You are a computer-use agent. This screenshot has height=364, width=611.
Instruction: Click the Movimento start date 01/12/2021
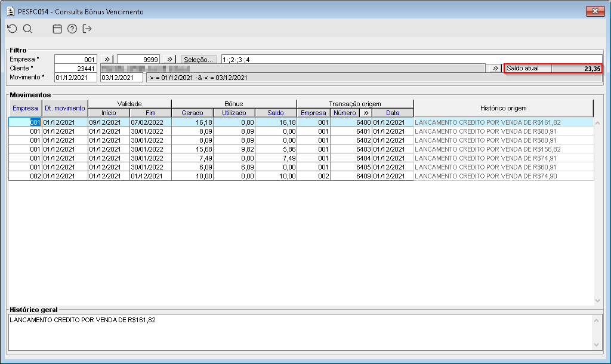click(x=76, y=77)
